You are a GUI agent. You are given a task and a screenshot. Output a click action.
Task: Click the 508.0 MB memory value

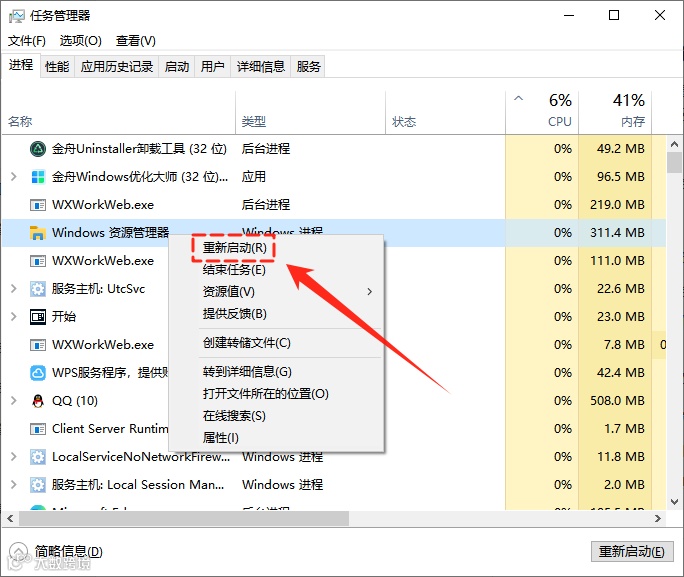pyautogui.click(x=617, y=400)
